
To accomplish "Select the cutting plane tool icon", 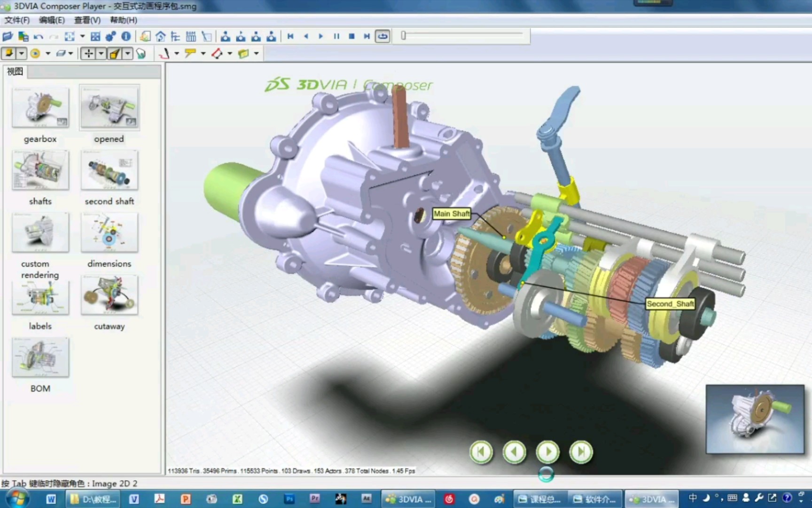I will coord(243,54).
